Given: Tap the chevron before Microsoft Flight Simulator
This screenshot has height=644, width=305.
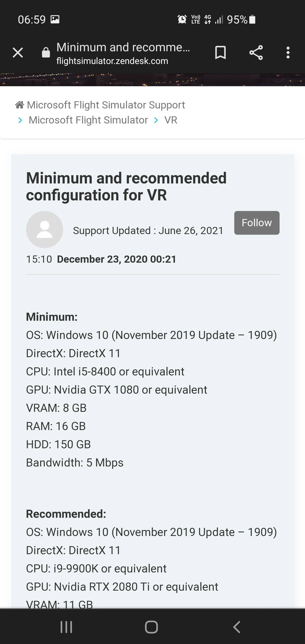Looking at the screenshot, I should coord(20,120).
